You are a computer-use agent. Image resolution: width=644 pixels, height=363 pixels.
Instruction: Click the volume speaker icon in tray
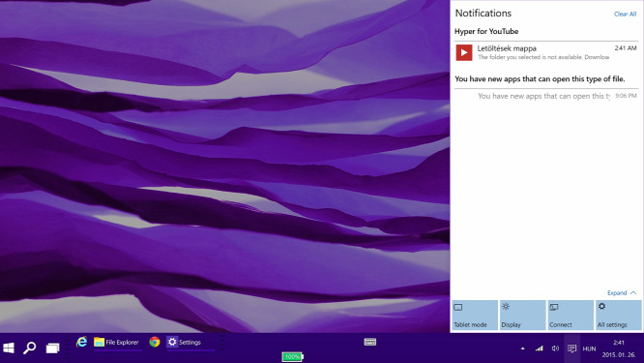point(555,348)
